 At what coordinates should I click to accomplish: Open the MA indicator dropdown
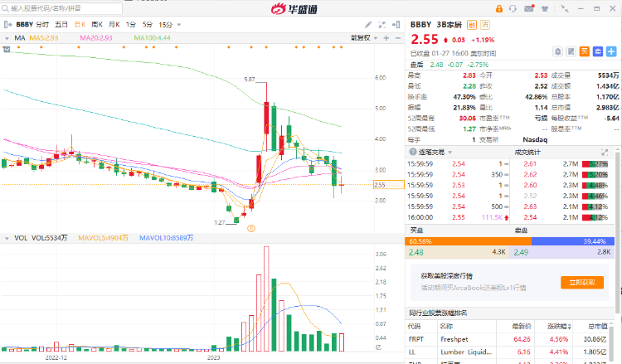(x=7, y=38)
